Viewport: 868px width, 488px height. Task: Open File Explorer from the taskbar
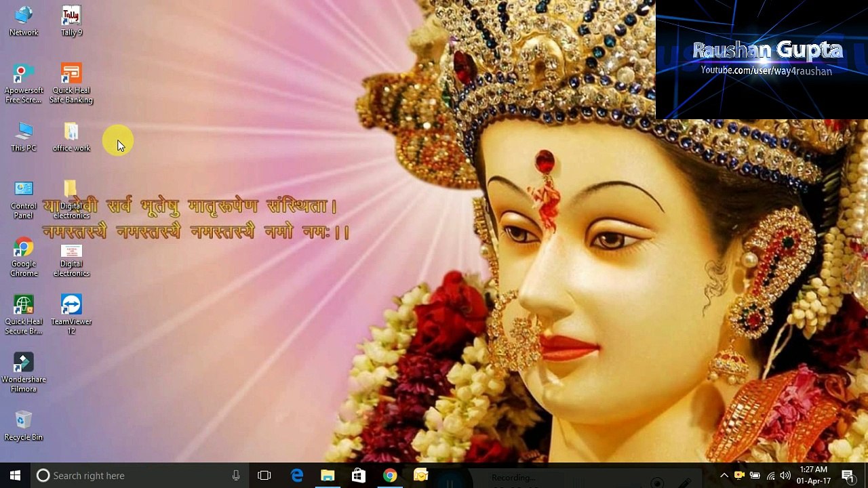click(x=328, y=475)
